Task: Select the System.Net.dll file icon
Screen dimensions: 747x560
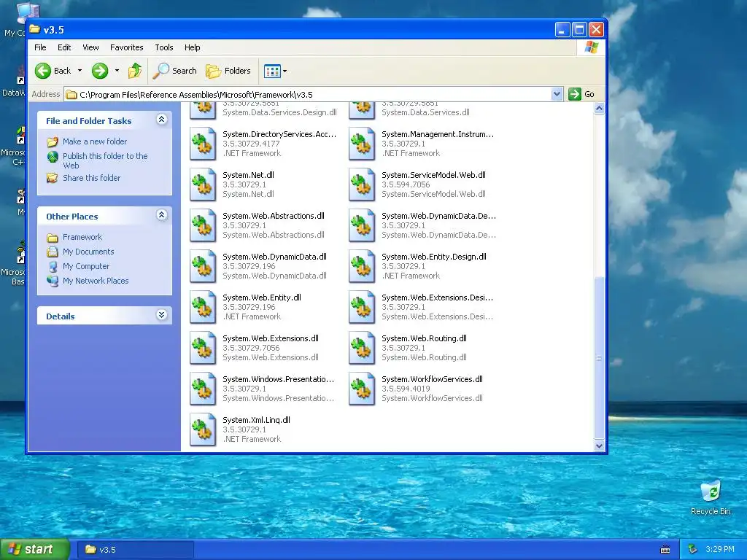Action: 203,184
